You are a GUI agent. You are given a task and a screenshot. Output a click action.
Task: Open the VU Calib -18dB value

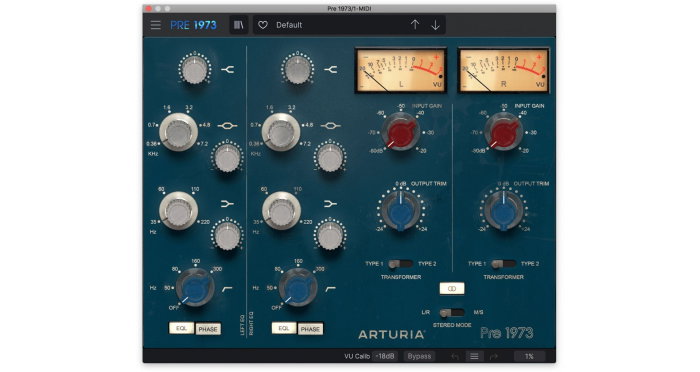[x=385, y=356]
